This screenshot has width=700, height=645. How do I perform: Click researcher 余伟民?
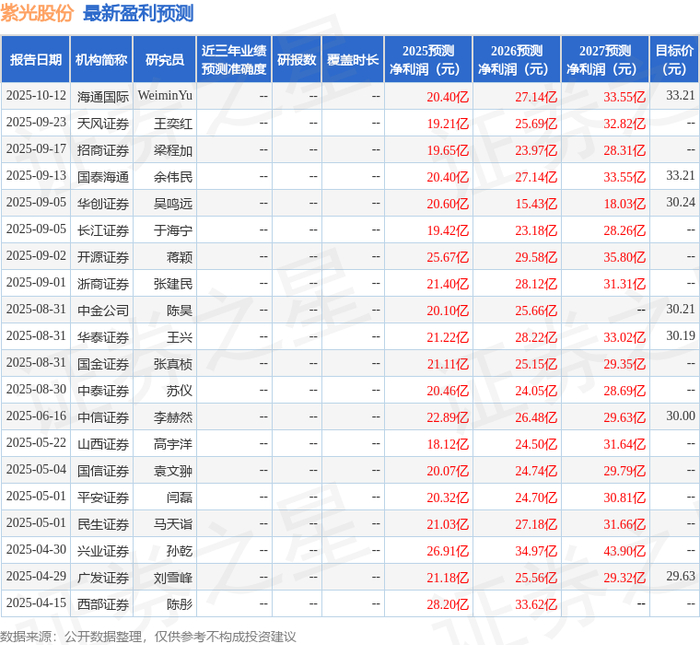coord(173,177)
